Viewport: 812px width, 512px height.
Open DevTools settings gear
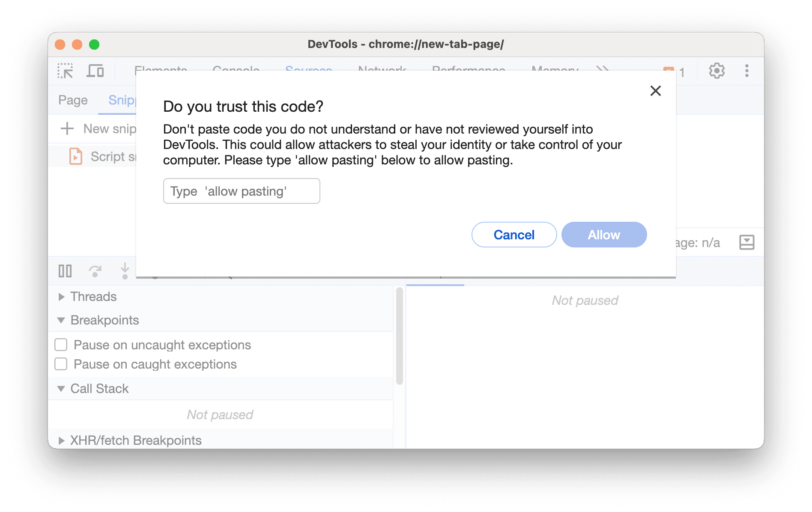point(716,71)
